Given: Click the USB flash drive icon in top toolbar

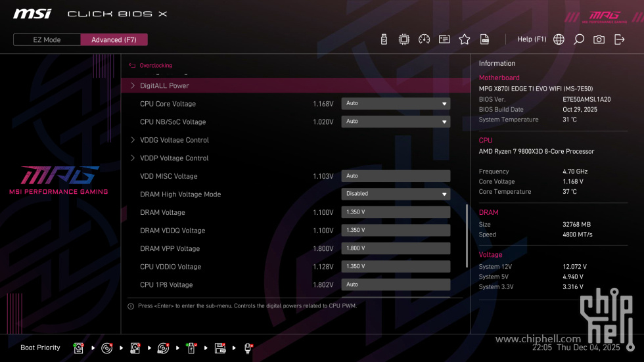Looking at the screenshot, I should pyautogui.click(x=384, y=39).
